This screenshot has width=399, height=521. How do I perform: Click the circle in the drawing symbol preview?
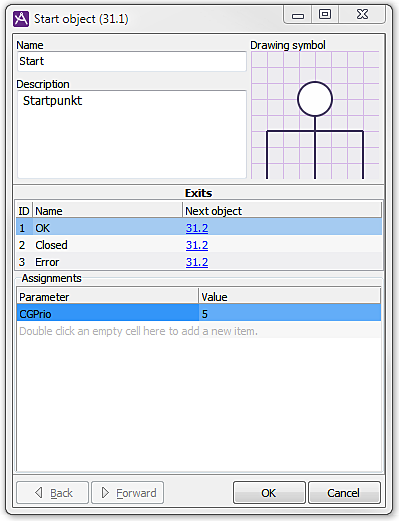point(315,99)
